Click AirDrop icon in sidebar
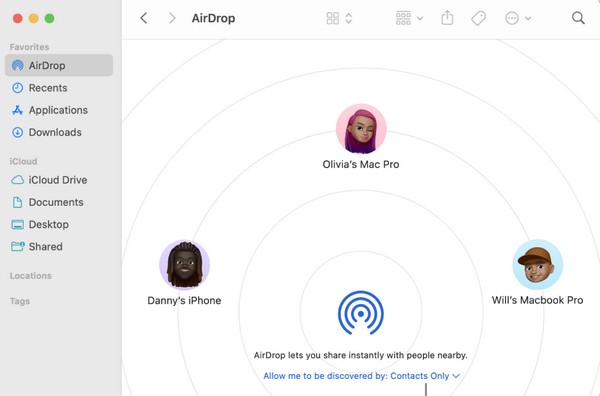The image size is (600, 396). click(x=18, y=65)
